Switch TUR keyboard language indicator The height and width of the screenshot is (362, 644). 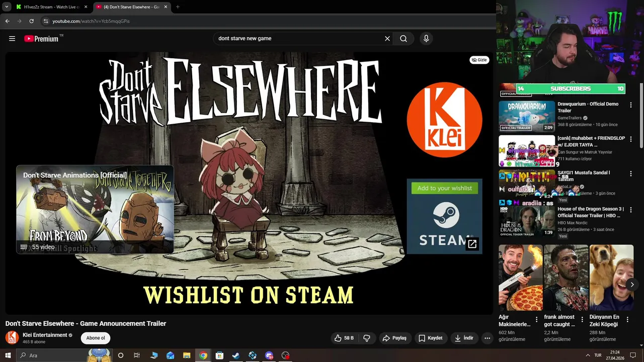point(598,355)
